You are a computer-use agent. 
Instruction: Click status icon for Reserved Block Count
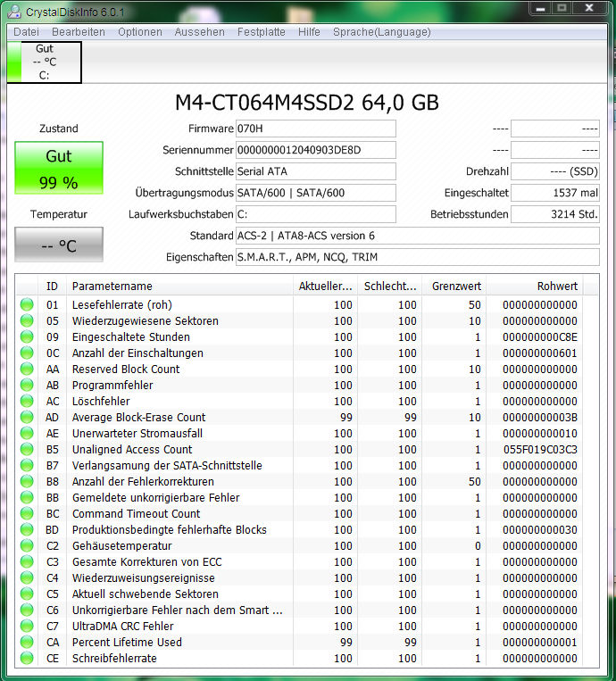27,369
